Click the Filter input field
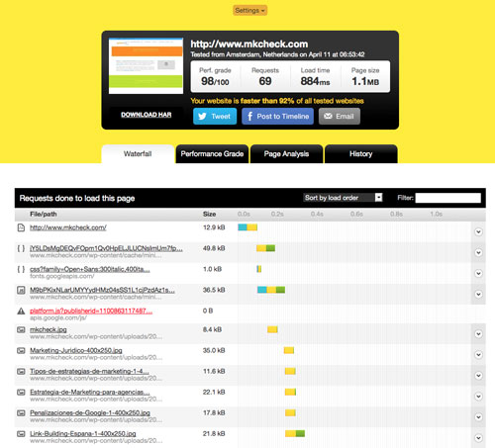The width and height of the screenshot is (495, 448). [x=447, y=198]
